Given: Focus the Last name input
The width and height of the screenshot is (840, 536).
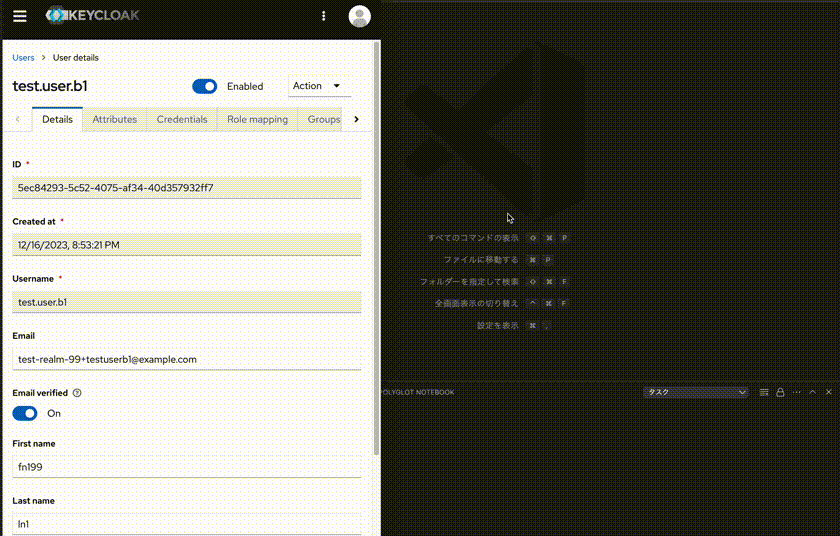Looking at the screenshot, I should [x=186, y=524].
